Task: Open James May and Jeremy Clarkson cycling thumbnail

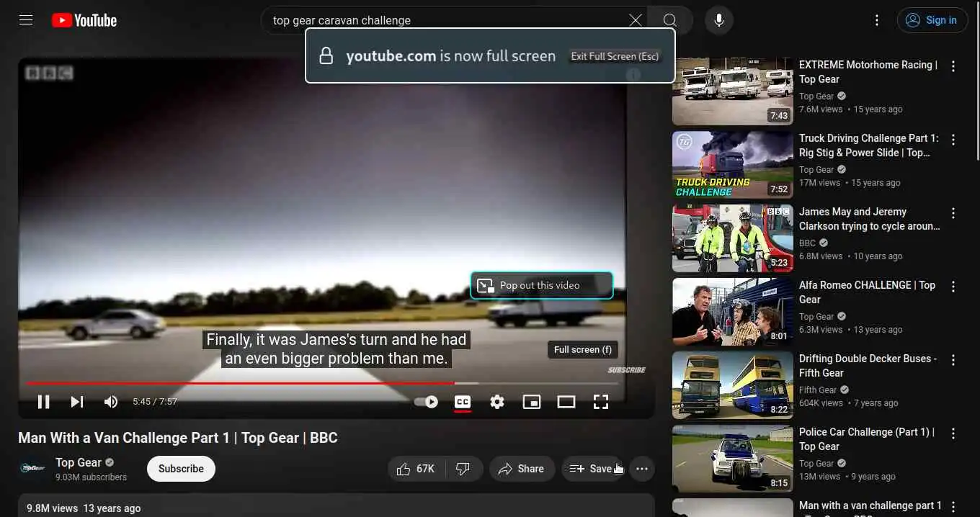Action: pos(733,238)
